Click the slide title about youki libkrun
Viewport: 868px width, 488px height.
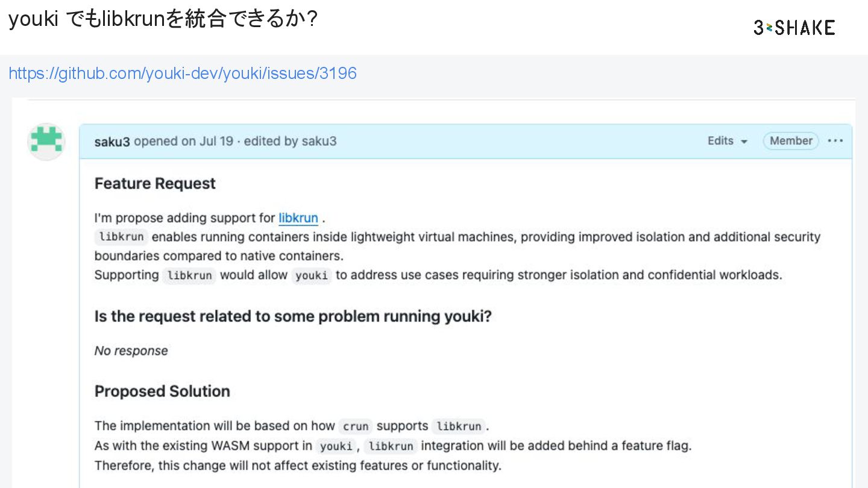(163, 19)
